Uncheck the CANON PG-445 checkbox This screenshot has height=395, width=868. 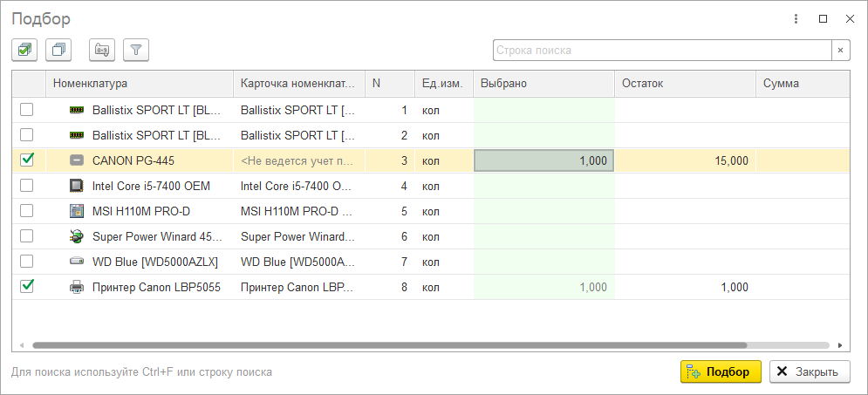(x=27, y=160)
